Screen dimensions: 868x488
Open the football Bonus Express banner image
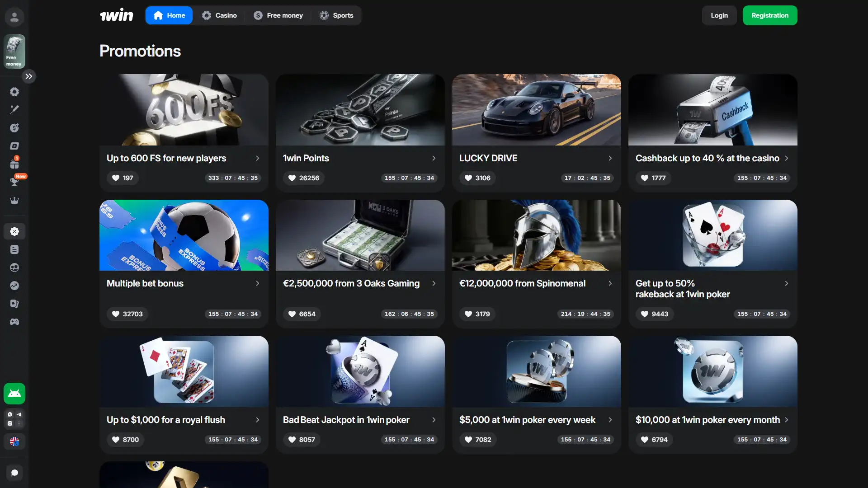[x=184, y=235]
